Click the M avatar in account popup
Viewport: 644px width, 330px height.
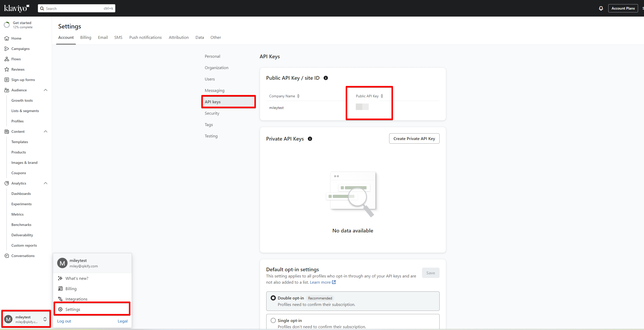[x=62, y=263]
